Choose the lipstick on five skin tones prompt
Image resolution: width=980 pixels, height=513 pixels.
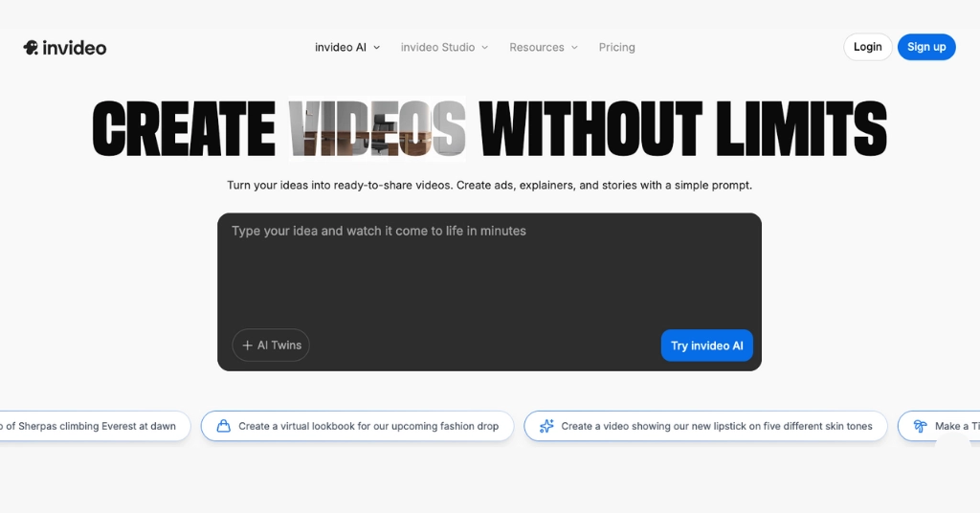coord(705,426)
